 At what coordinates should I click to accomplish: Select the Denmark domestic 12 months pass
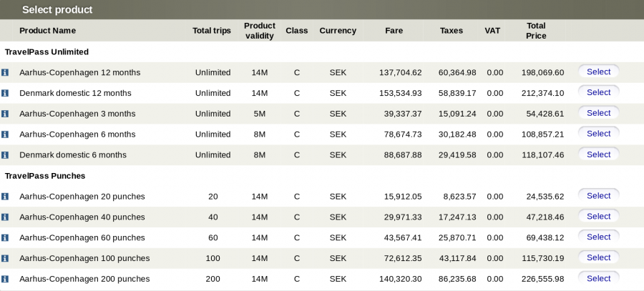pyautogui.click(x=598, y=92)
